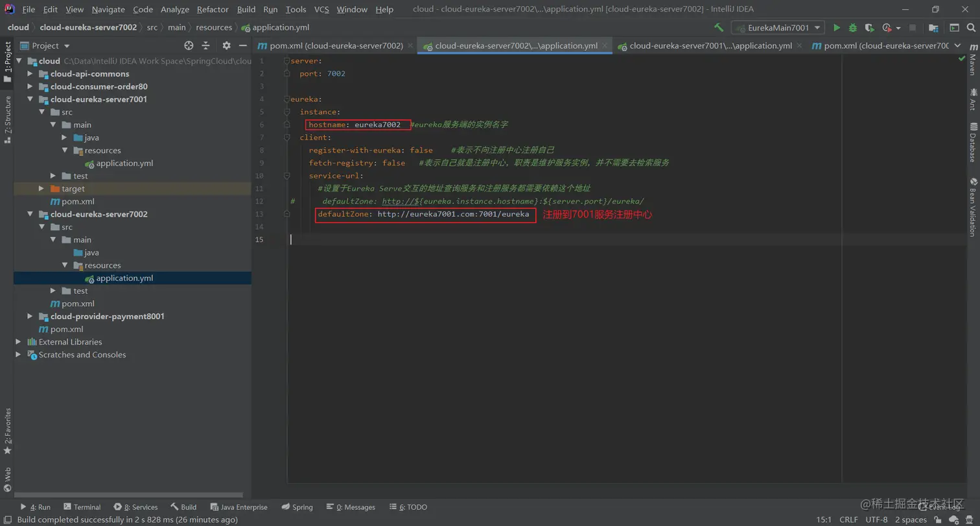The height and width of the screenshot is (526, 980).
Task: Toggle the 2: Favorites side tab
Action: [7, 431]
